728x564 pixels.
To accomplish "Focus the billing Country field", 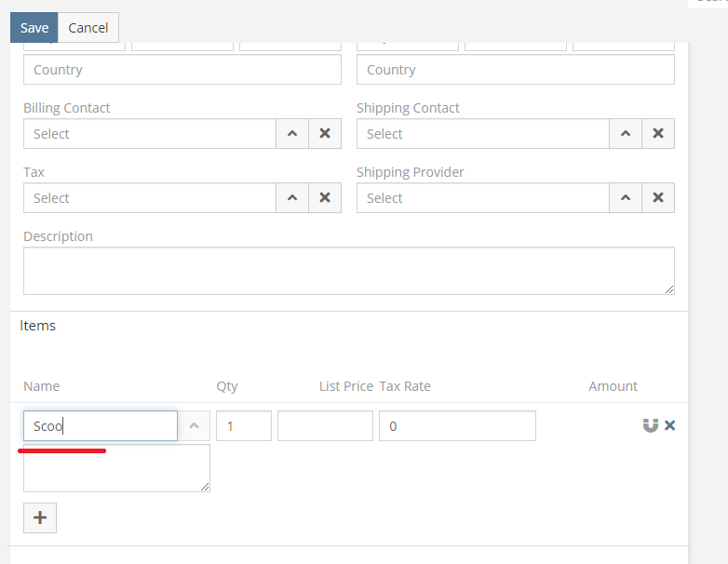I will point(182,70).
